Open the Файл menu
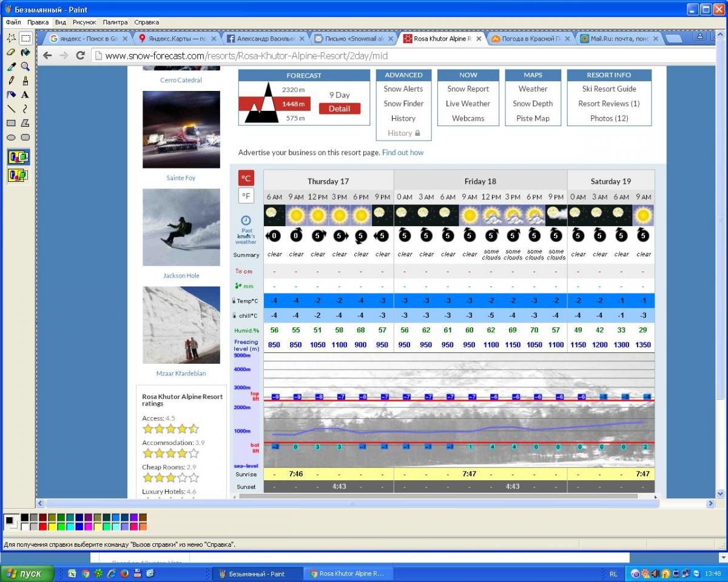This screenshot has width=728, height=582. (13, 22)
